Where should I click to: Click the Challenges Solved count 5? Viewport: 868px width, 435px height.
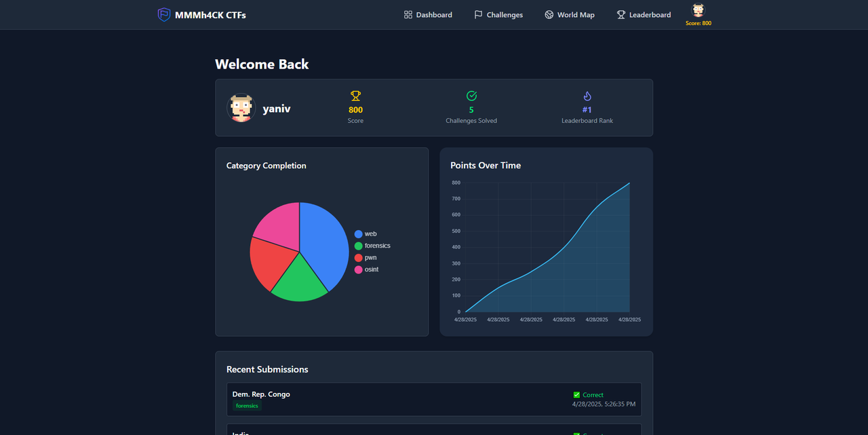coord(471,110)
